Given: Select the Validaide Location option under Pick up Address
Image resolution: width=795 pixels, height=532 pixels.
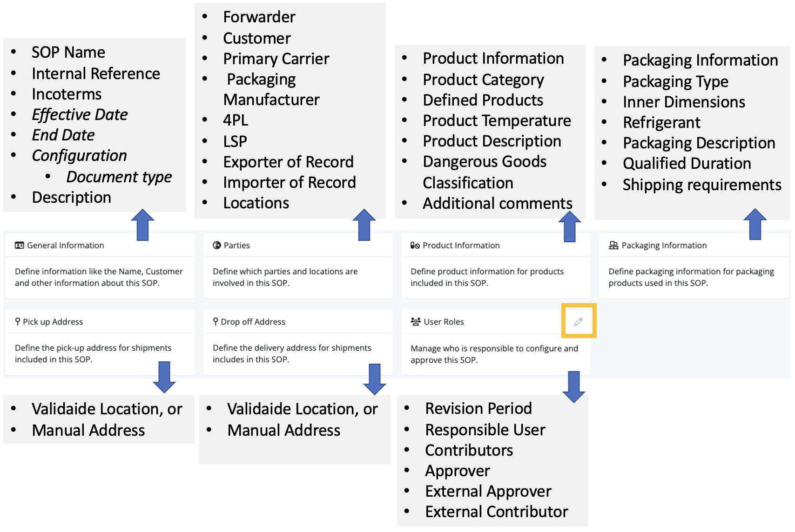Looking at the screenshot, I should click(107, 409).
